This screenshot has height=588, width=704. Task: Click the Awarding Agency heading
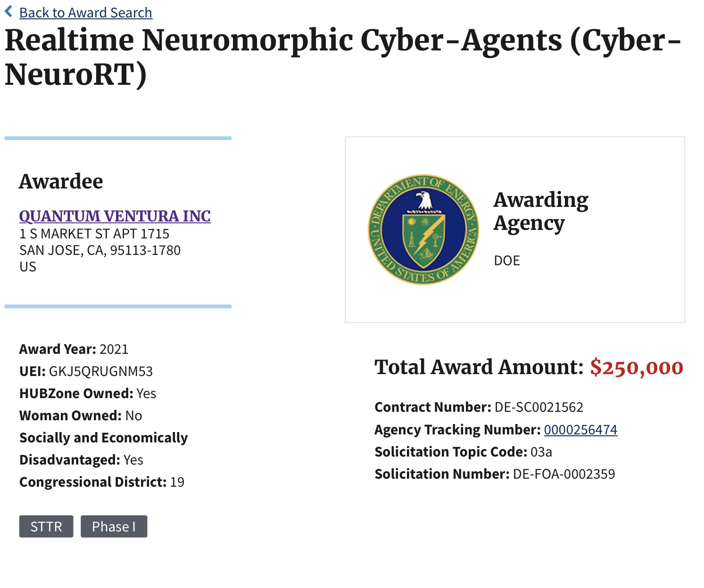(540, 211)
